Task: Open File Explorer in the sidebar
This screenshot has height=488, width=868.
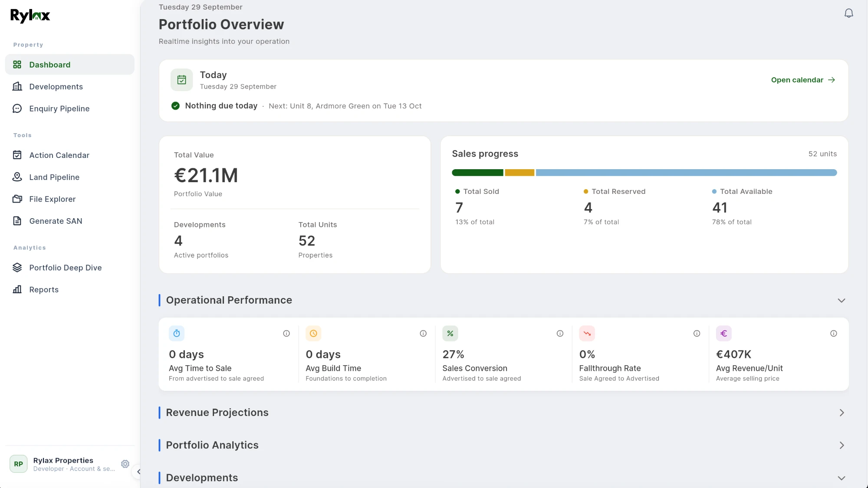Action: [70, 199]
